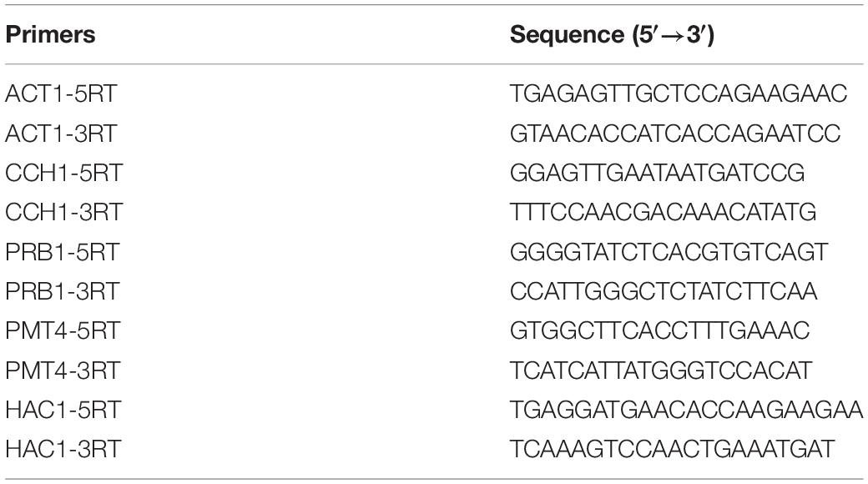Select the ACT1-5RT primer name

[x=62, y=93]
